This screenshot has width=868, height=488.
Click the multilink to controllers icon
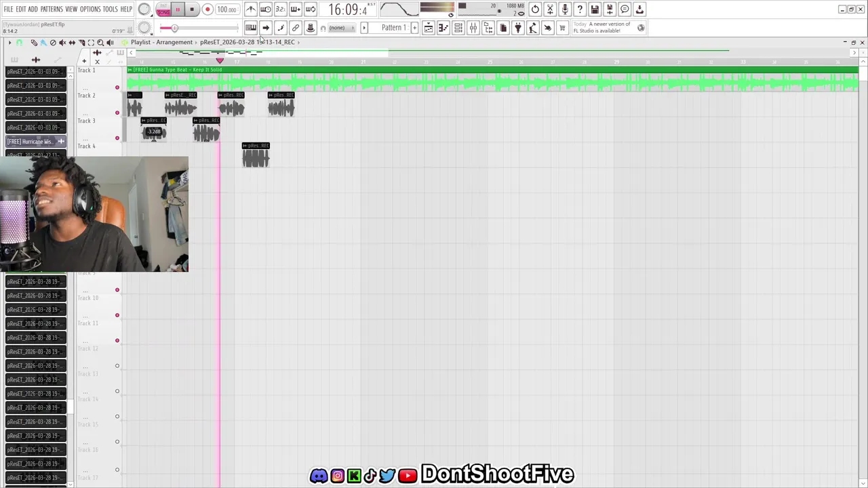(296, 28)
